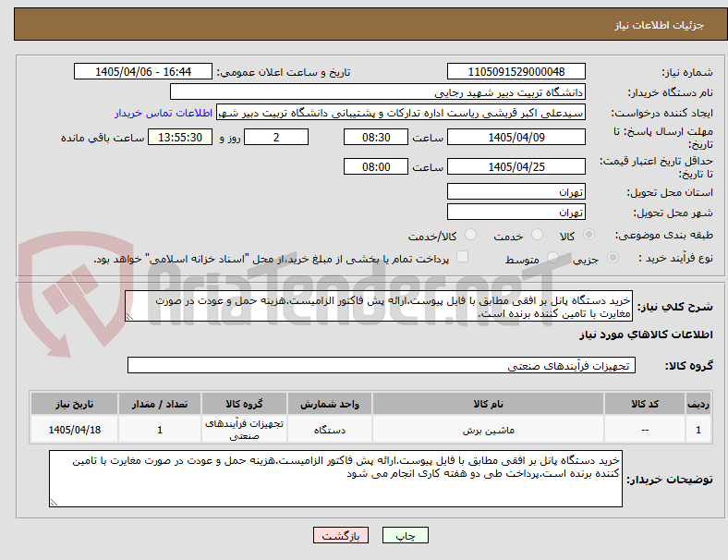
Task: Click the شرح کلی نیاز label
Action: [674, 307]
